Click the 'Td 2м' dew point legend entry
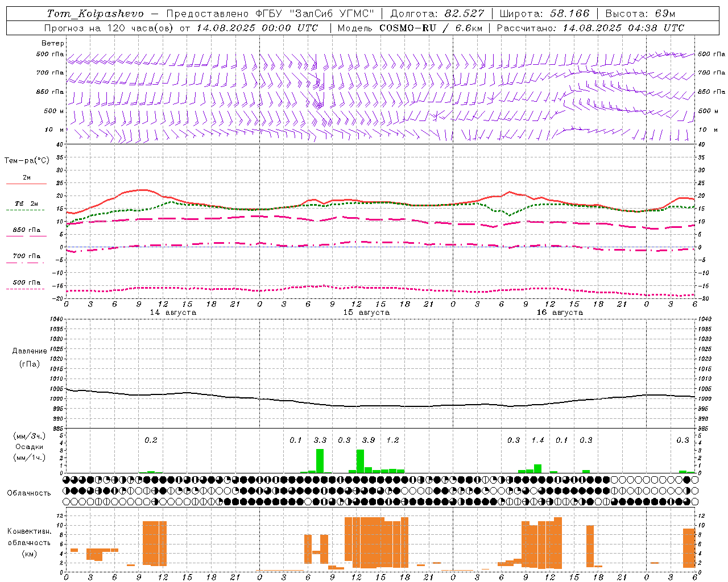The image size is (728, 582). [x=27, y=203]
